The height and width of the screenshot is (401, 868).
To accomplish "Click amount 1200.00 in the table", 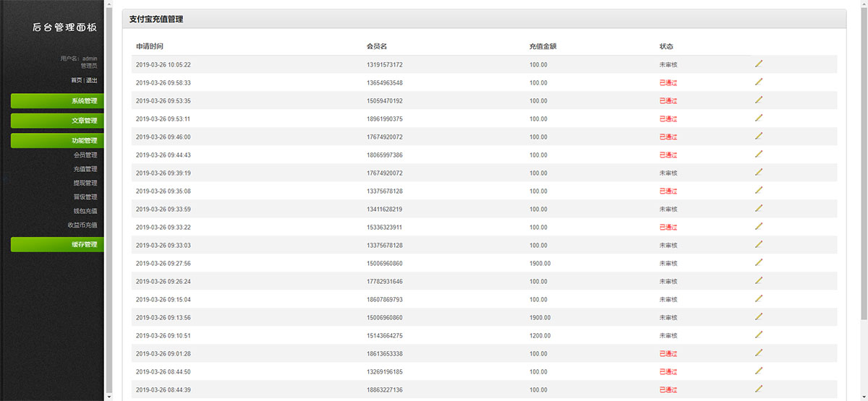I will (540, 335).
